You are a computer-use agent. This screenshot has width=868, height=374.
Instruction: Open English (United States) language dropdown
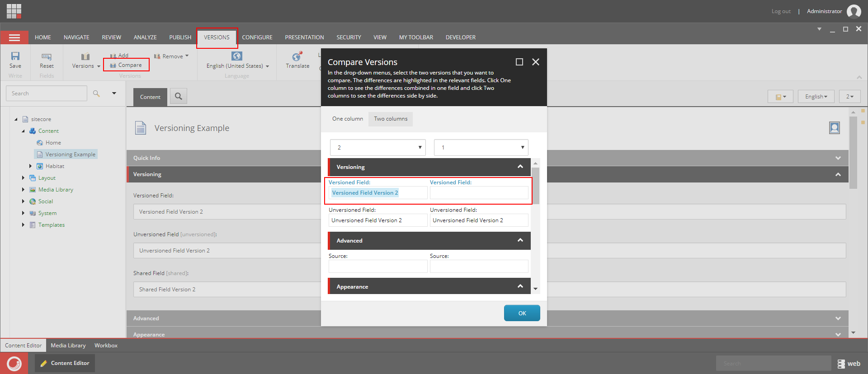[x=237, y=66]
